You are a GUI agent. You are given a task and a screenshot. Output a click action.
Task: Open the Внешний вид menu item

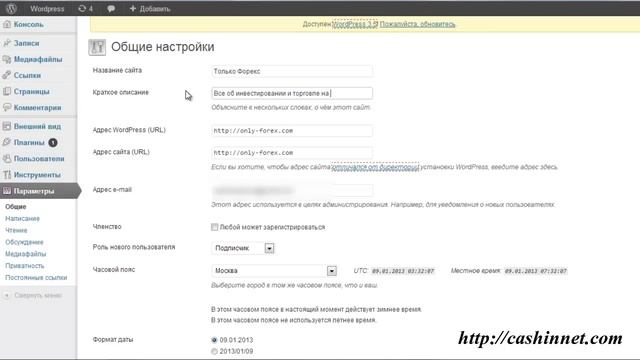coord(37,127)
